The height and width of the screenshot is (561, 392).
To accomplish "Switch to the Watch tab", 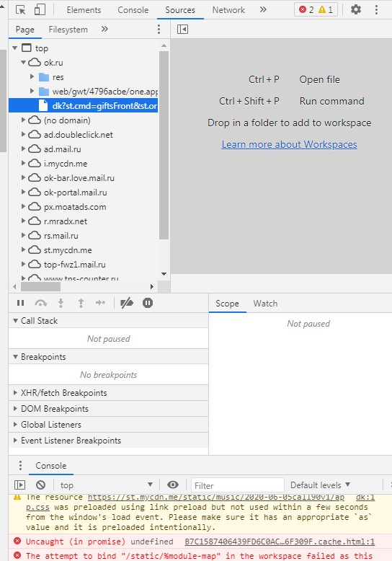I will coord(265,304).
